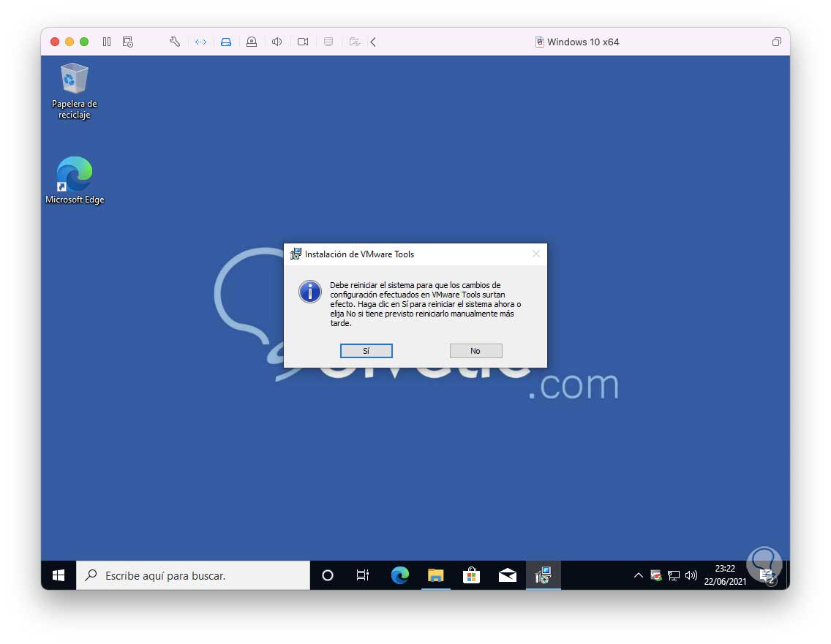Pause the virtual machine from the toolbar
This screenshot has width=831, height=644.
pos(107,42)
